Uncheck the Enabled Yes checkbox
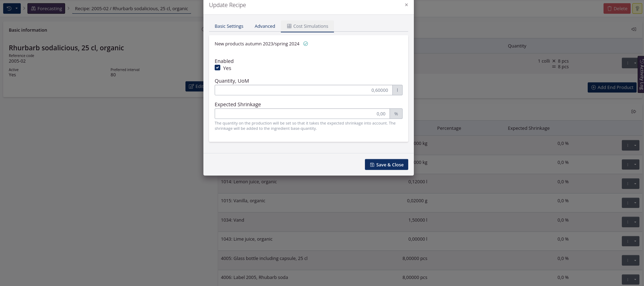The height and width of the screenshot is (286, 644). [217, 68]
